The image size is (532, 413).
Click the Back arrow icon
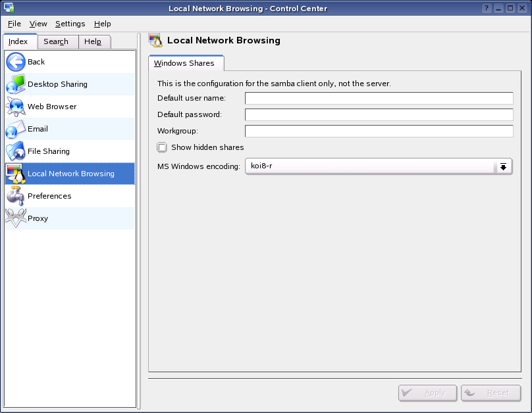16,62
